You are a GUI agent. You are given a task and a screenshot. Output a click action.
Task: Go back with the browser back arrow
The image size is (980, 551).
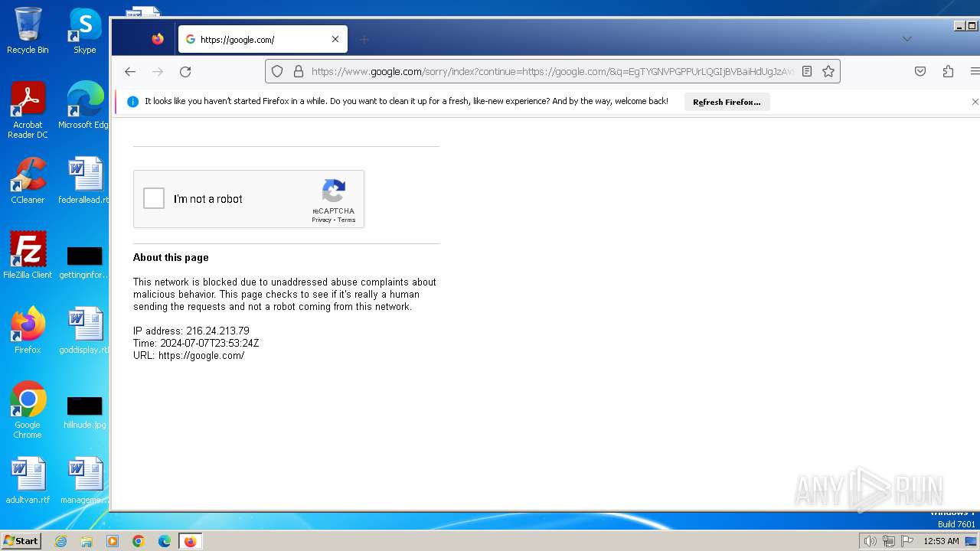click(x=130, y=71)
